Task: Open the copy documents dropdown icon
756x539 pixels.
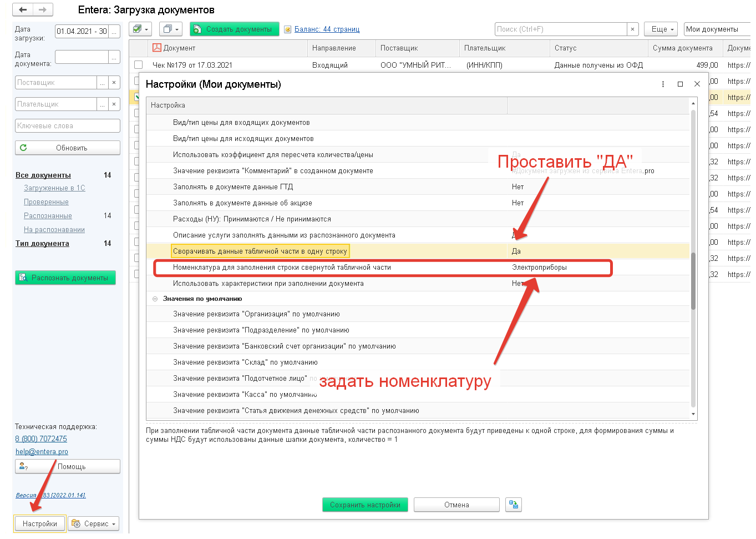Action: [170, 29]
